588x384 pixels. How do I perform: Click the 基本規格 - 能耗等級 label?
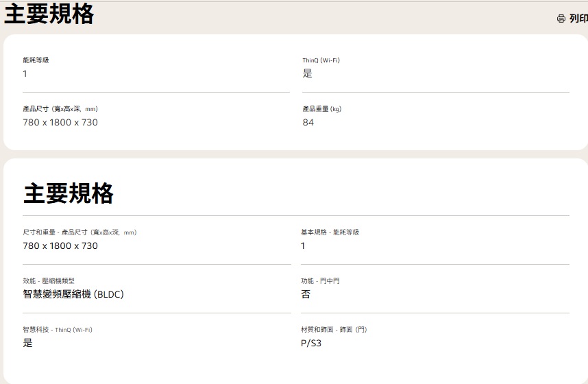tap(330, 232)
